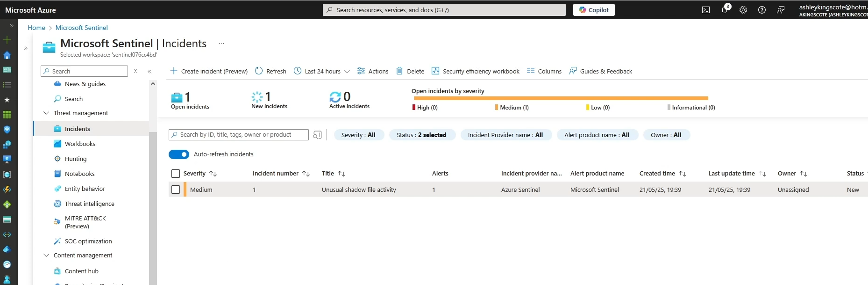This screenshot has width=868, height=285.
Task: Open SOC optimization in sidebar
Action: point(88,241)
